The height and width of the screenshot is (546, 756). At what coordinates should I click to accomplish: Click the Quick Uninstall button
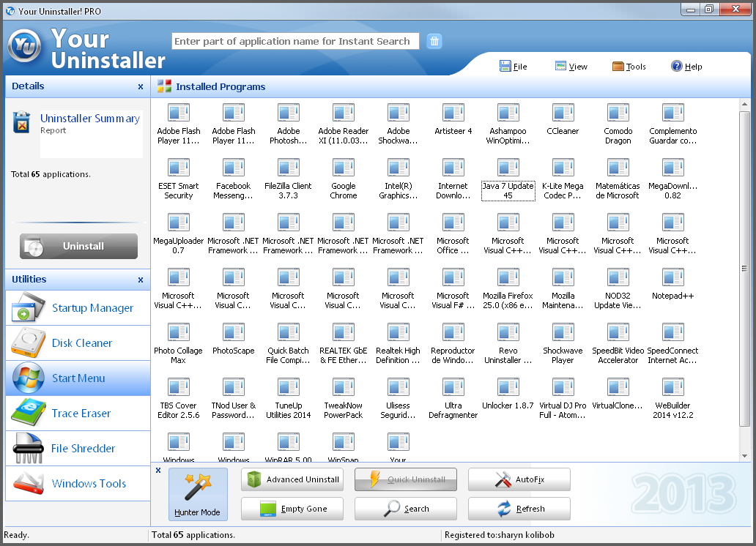coord(406,479)
